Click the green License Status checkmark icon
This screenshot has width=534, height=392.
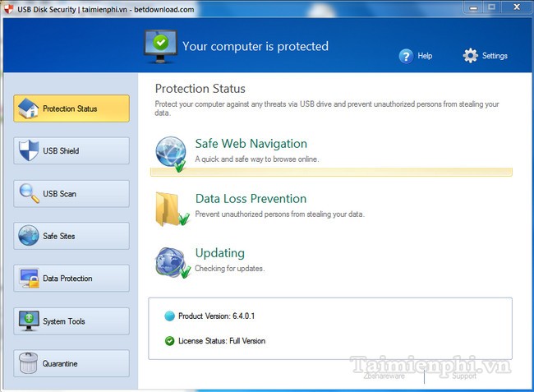pyautogui.click(x=170, y=341)
